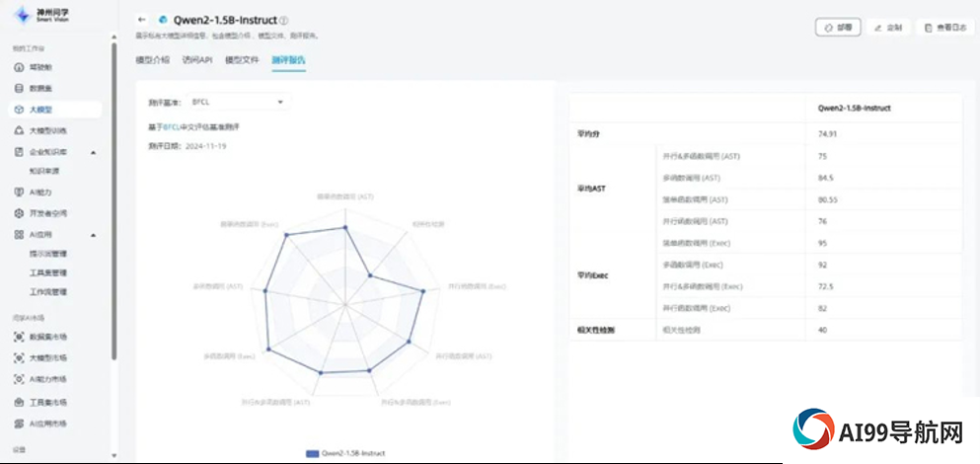980x464 pixels.
Task: Click the 95 score cell
Action: coord(884,243)
